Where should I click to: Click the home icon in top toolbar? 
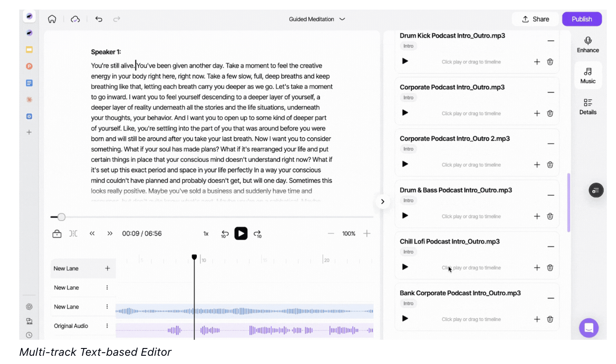click(x=52, y=19)
